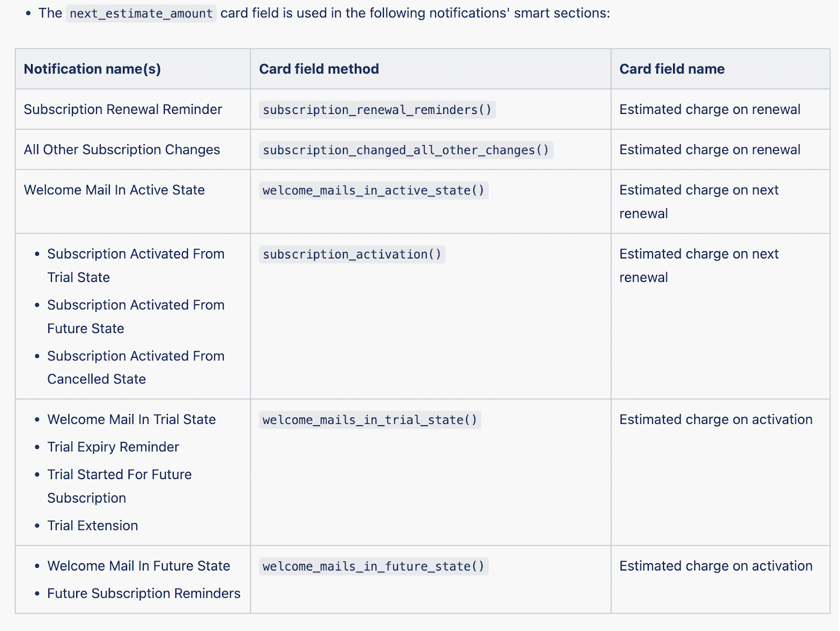
Task: Click the next_estimate_amount inline code
Action: (141, 13)
